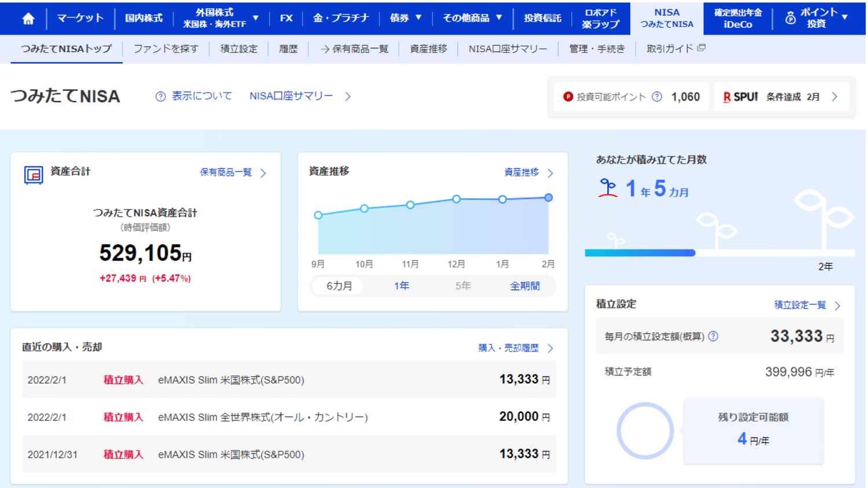Click the ポイント投資 circle P icon
Screen dimensions: 868x488
(x=790, y=19)
